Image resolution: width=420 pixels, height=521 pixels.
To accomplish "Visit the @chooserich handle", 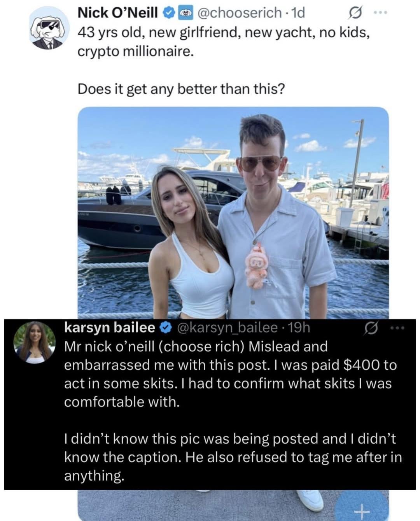I will pyautogui.click(x=239, y=13).
